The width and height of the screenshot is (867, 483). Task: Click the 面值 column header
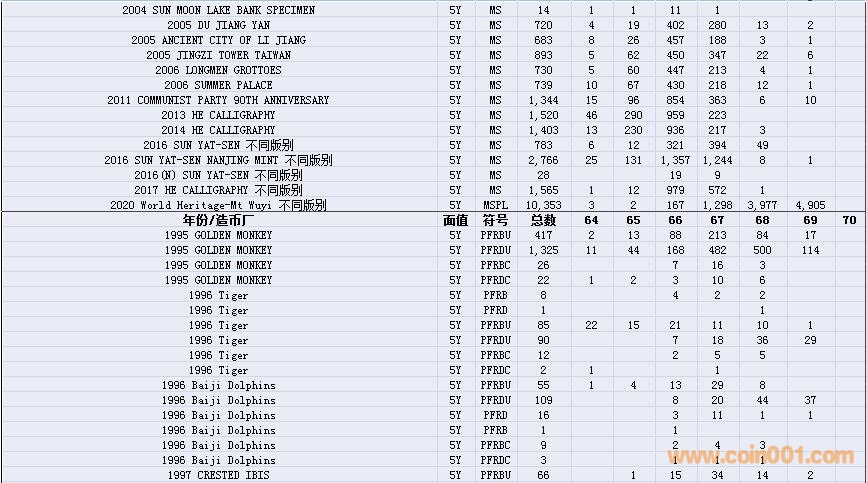[455, 220]
